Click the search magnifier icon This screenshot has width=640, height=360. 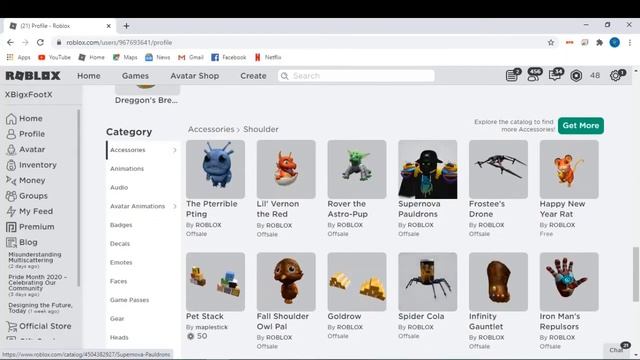point(284,76)
